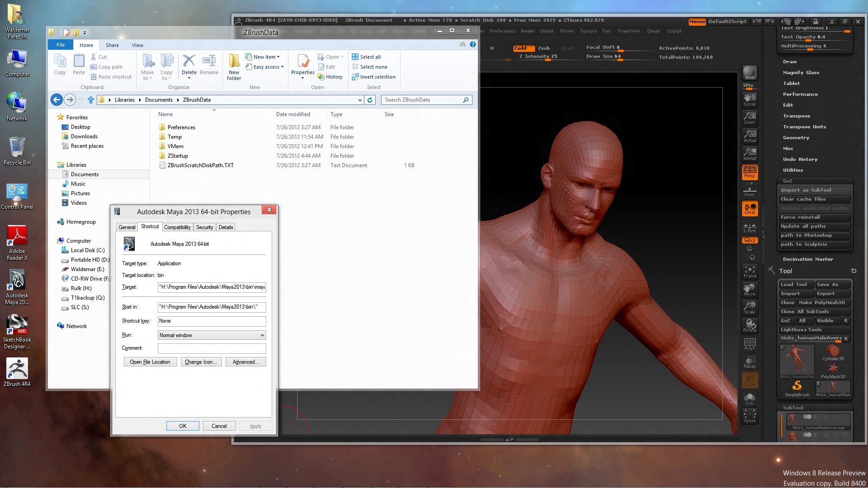The image size is (868, 488).
Task: Pick the PolyMesh3D star tool
Action: click(833, 371)
